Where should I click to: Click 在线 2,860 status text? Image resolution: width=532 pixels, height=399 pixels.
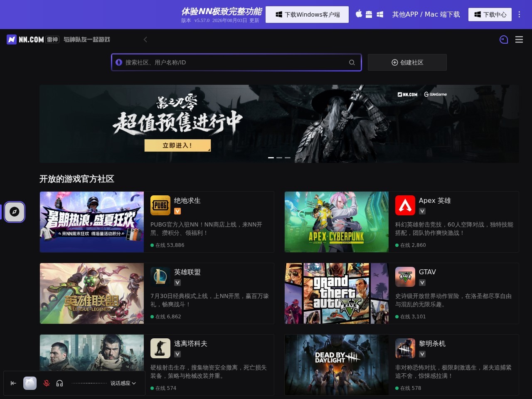pos(411,245)
